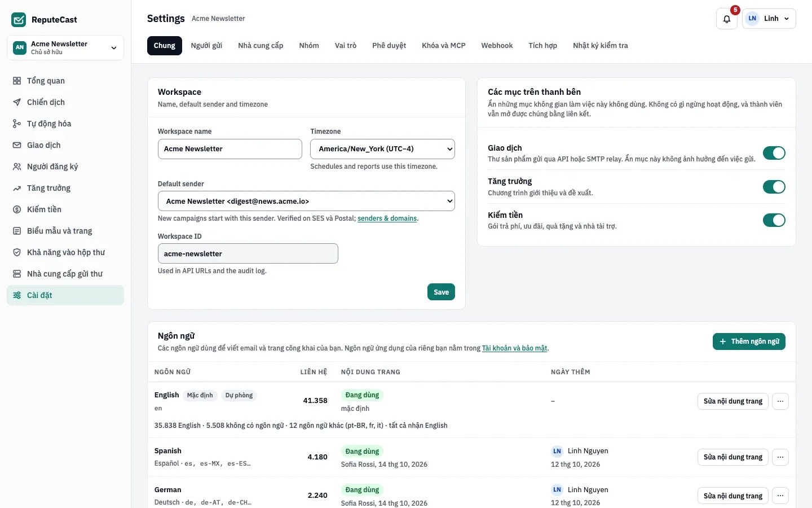Open the Timezone dropdown
The image size is (812, 508).
[x=382, y=149]
